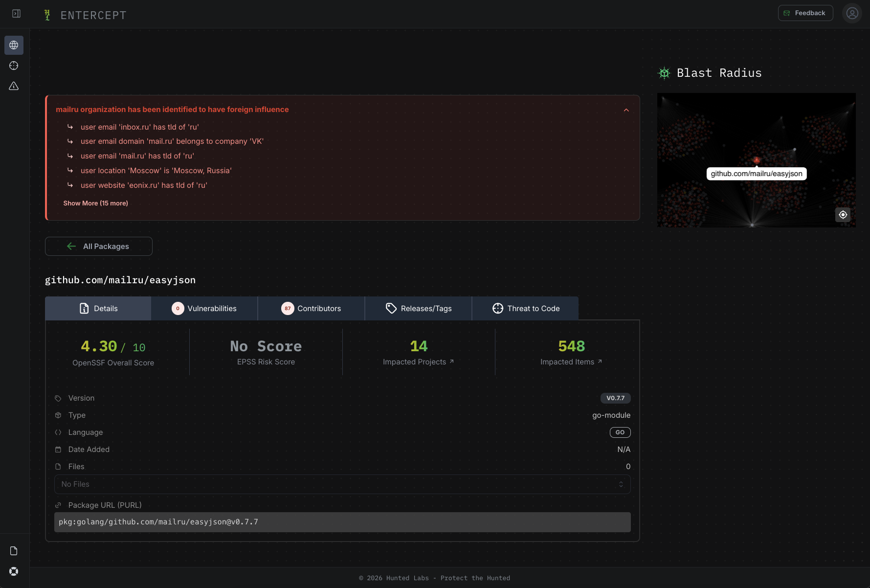Image resolution: width=870 pixels, height=588 pixels.
Task: Open the Feedback button
Action: [805, 13]
